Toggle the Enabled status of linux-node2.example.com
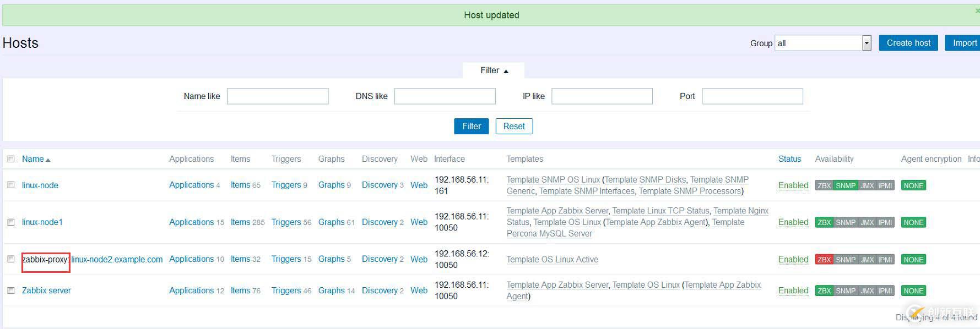This screenshot has width=980, height=329. pyautogui.click(x=793, y=260)
